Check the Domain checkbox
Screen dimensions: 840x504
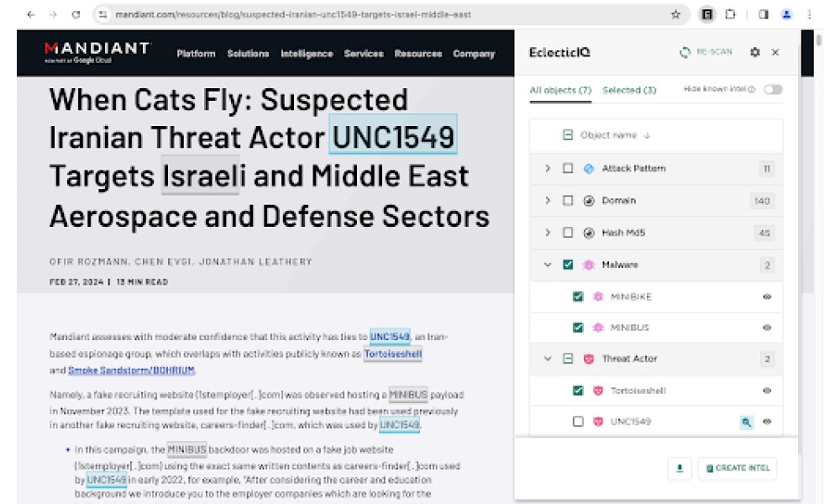[568, 201]
